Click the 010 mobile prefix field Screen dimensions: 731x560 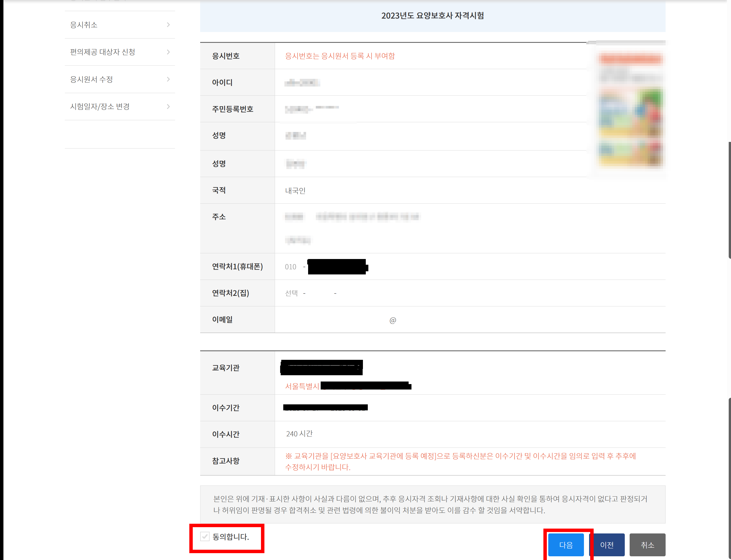290,267
